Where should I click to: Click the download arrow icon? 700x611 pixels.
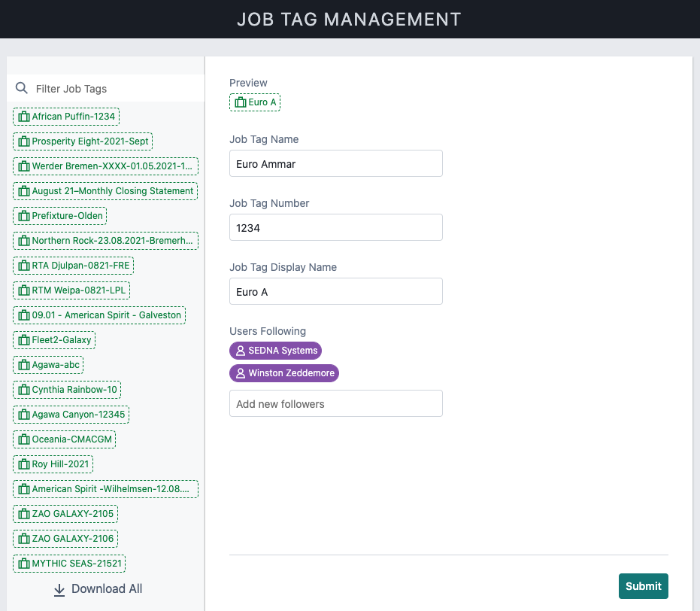click(x=59, y=590)
